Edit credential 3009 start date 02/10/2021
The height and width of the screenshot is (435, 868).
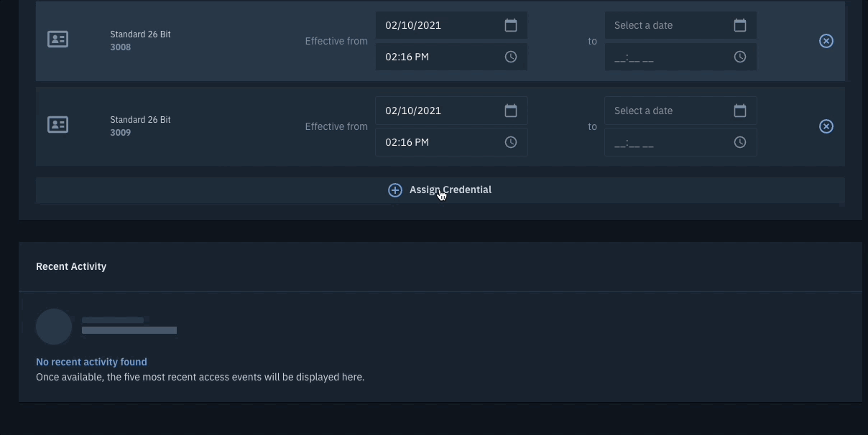click(451, 111)
